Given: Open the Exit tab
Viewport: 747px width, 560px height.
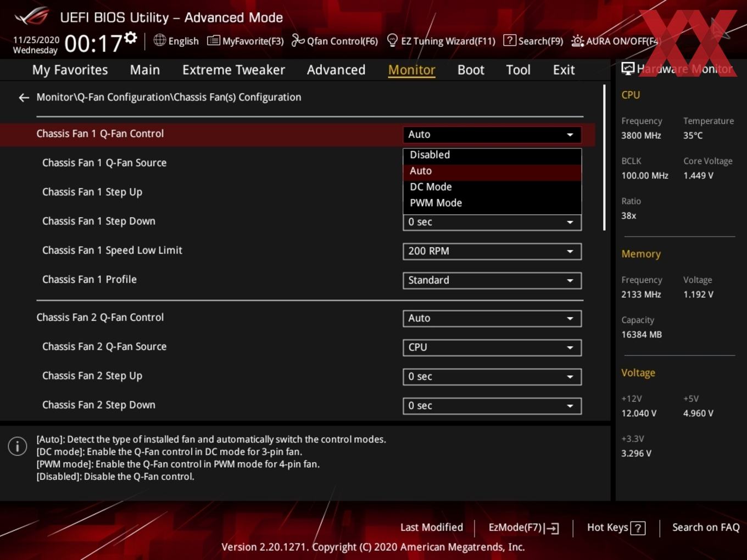Looking at the screenshot, I should click(564, 70).
